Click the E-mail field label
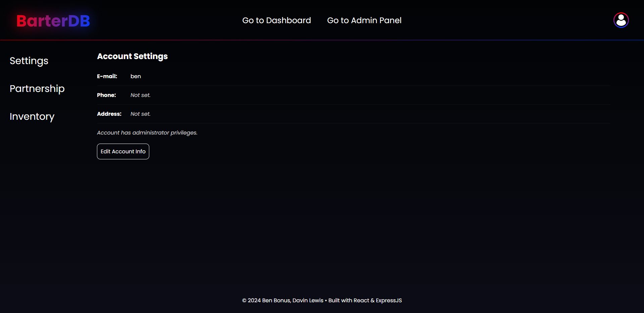The image size is (644, 313). pos(107,76)
